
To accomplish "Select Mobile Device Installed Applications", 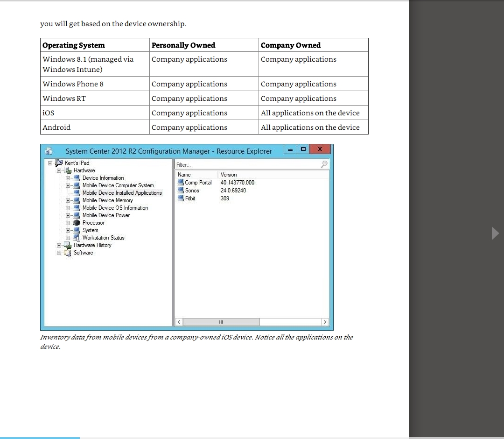I will pyautogui.click(x=122, y=193).
